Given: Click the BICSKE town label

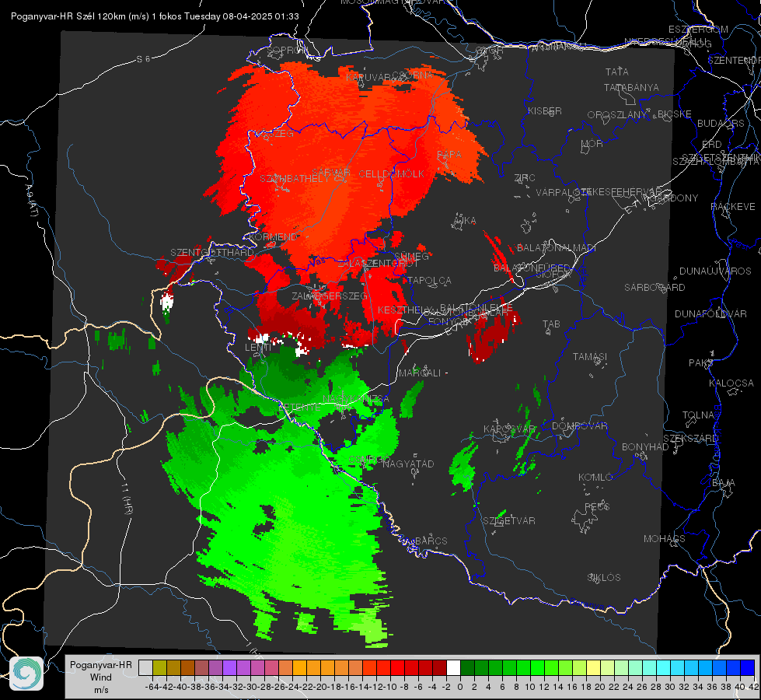Looking at the screenshot, I should (674, 114).
